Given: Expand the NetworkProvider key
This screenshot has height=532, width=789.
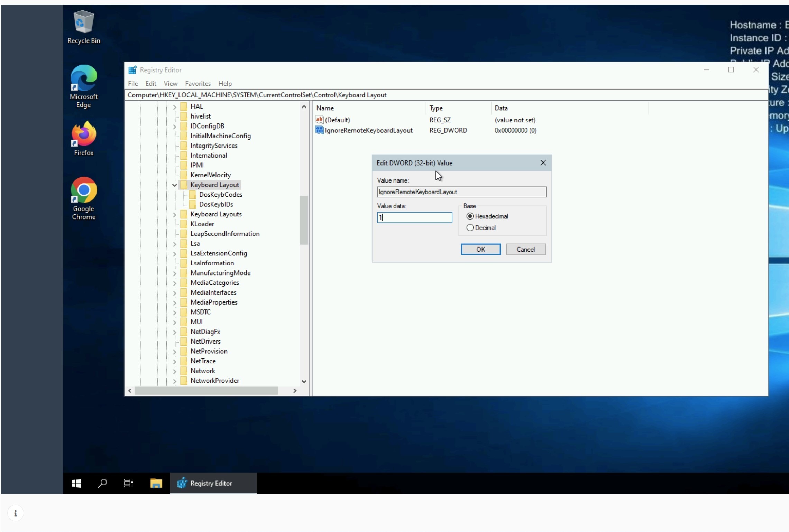Looking at the screenshot, I should 174,381.
